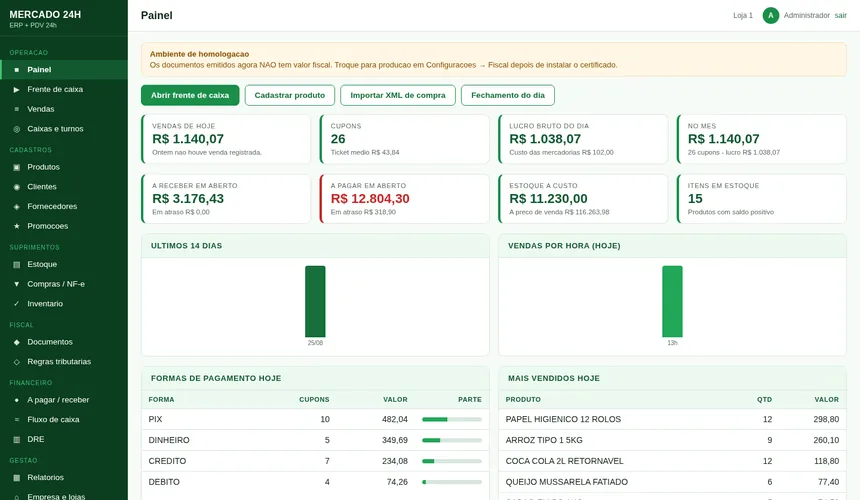This screenshot has width=860, height=500.
Task: Click COCA COLA 2L RETORNAVEL row
Action: 672,461
